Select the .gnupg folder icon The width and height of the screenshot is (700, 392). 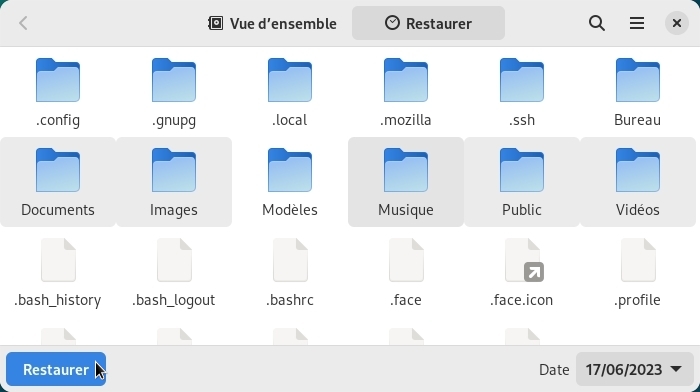click(x=174, y=80)
